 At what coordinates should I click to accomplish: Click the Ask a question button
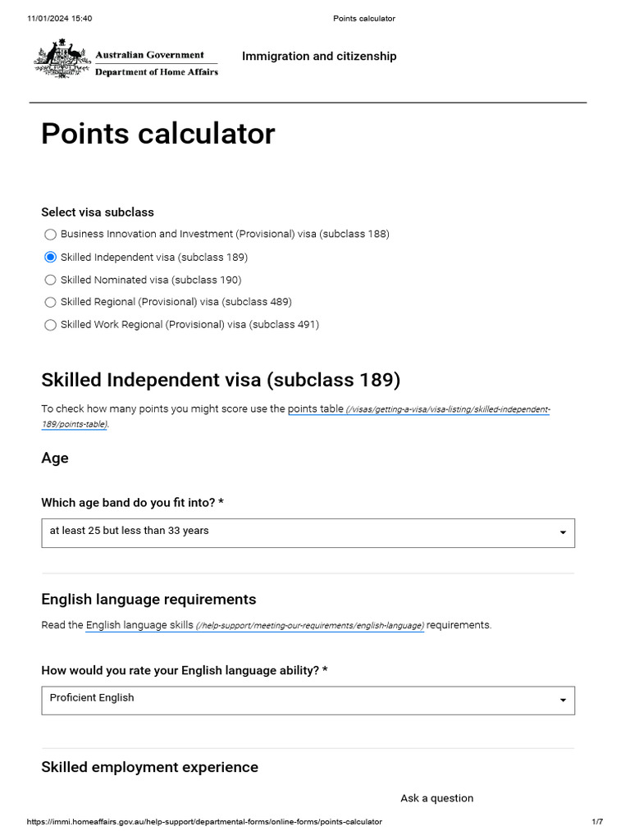pos(436,798)
